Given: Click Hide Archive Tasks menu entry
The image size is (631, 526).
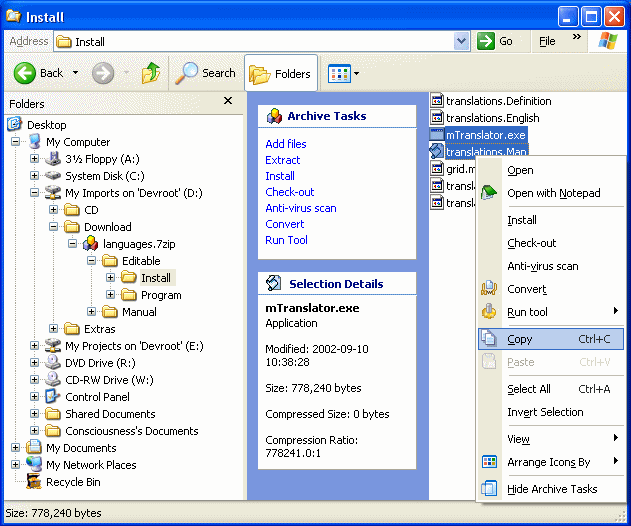Looking at the screenshot, I should coord(552,489).
